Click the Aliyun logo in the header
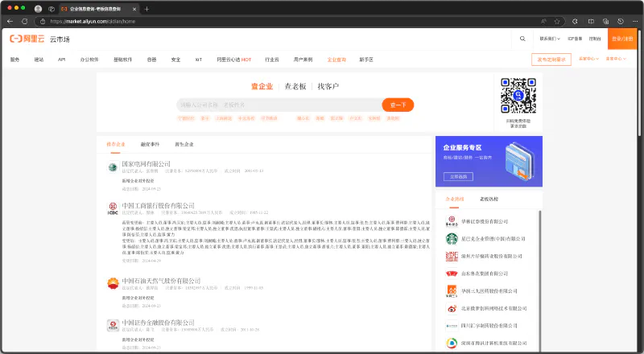Viewport: 644px width, 354px height. [27, 39]
